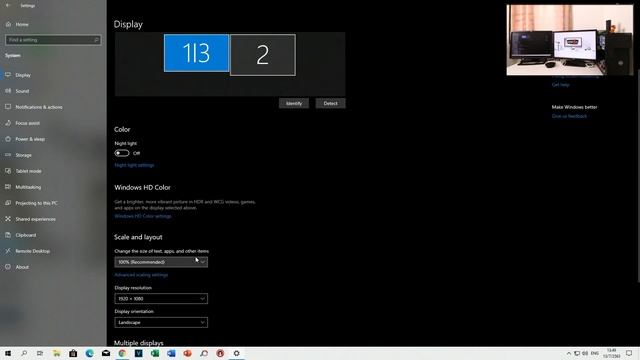
Task: Open the 100% (Recommended) scaling dropdown
Action: (x=161, y=262)
